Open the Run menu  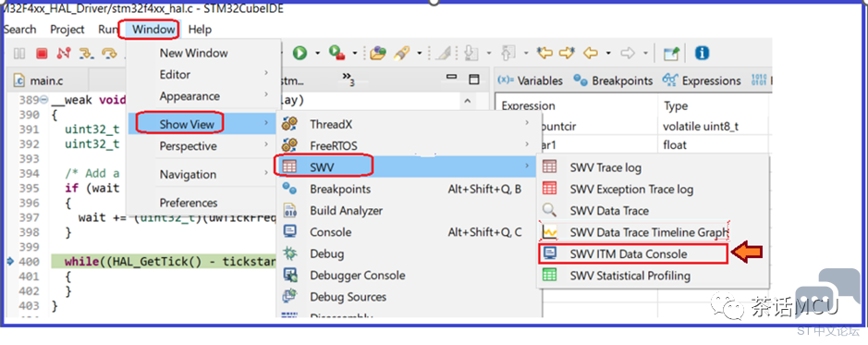coord(108,30)
